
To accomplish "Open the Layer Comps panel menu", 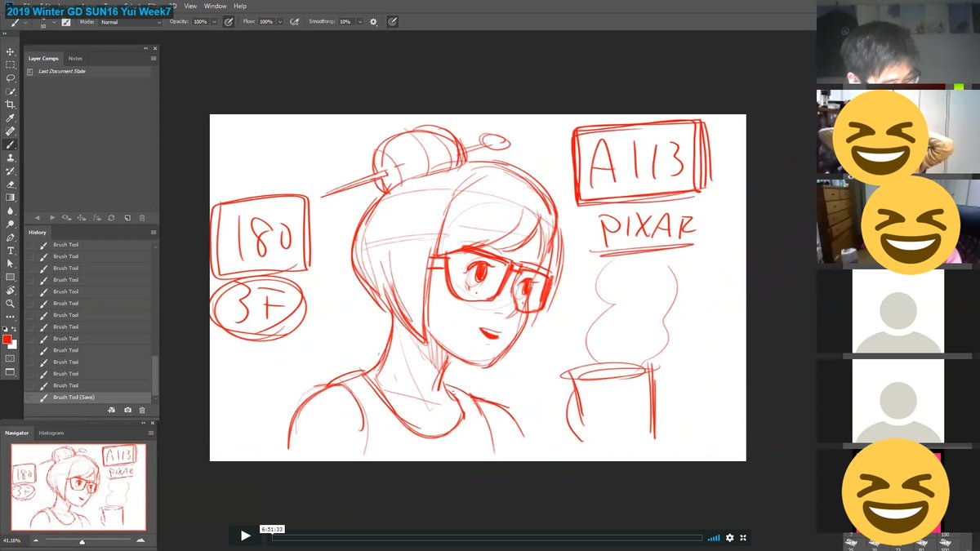I will (x=154, y=59).
